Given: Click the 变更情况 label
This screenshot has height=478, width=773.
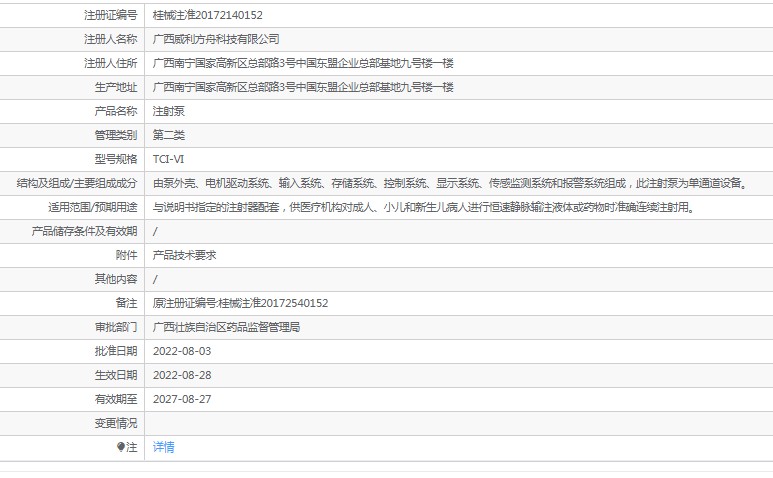Looking at the screenshot, I should 116,423.
